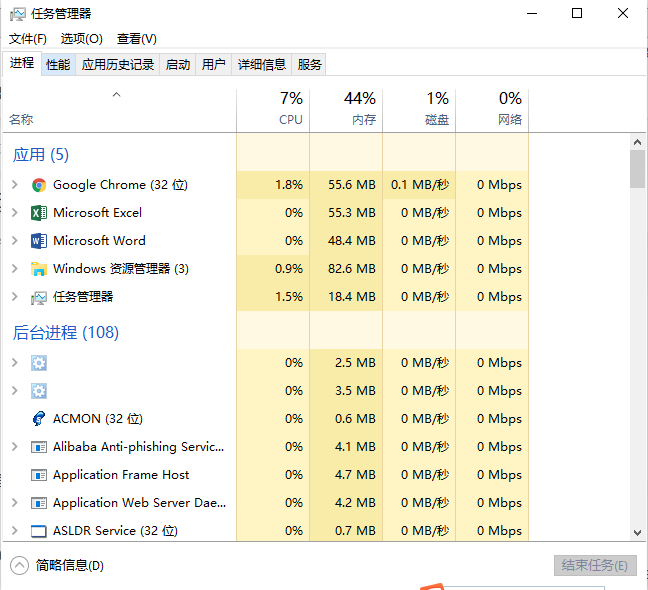Click Word's 48.4 MB memory cell
Screen dimensions: 648x590
tap(346, 241)
